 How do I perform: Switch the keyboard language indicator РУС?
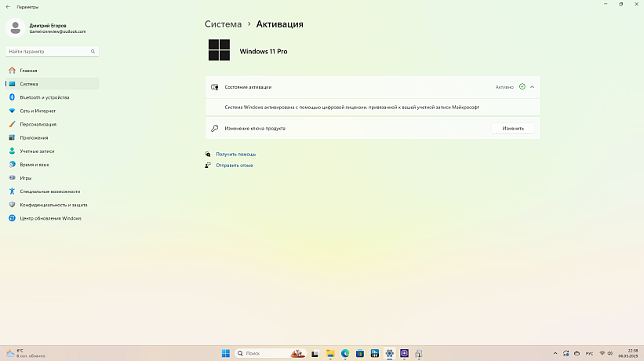[x=590, y=353]
